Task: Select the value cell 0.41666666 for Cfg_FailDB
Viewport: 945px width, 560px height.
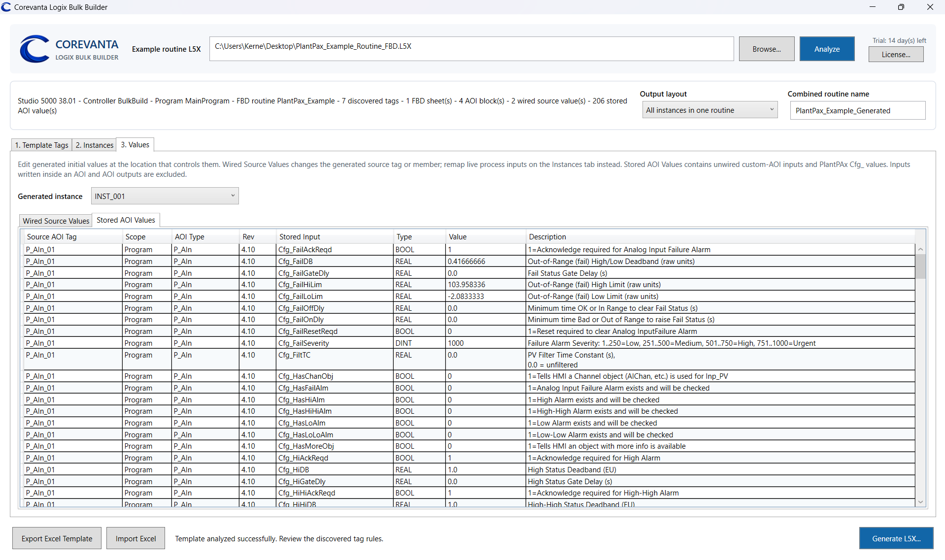Action: (x=486, y=261)
